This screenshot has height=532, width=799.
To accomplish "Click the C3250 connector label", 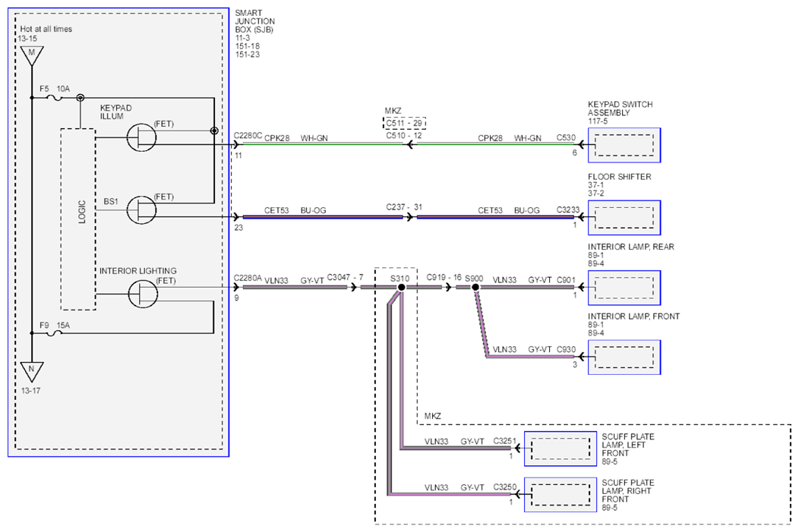I will [x=504, y=486].
